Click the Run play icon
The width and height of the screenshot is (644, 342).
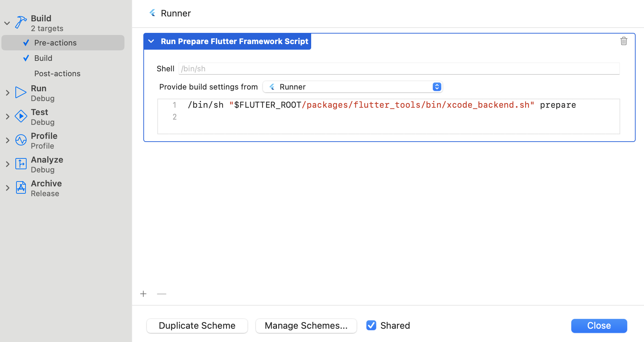pyautogui.click(x=21, y=93)
